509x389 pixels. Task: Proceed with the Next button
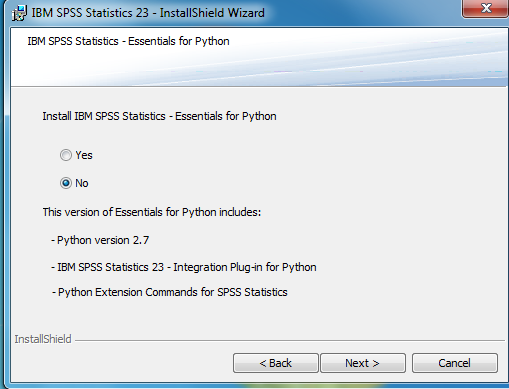363,363
